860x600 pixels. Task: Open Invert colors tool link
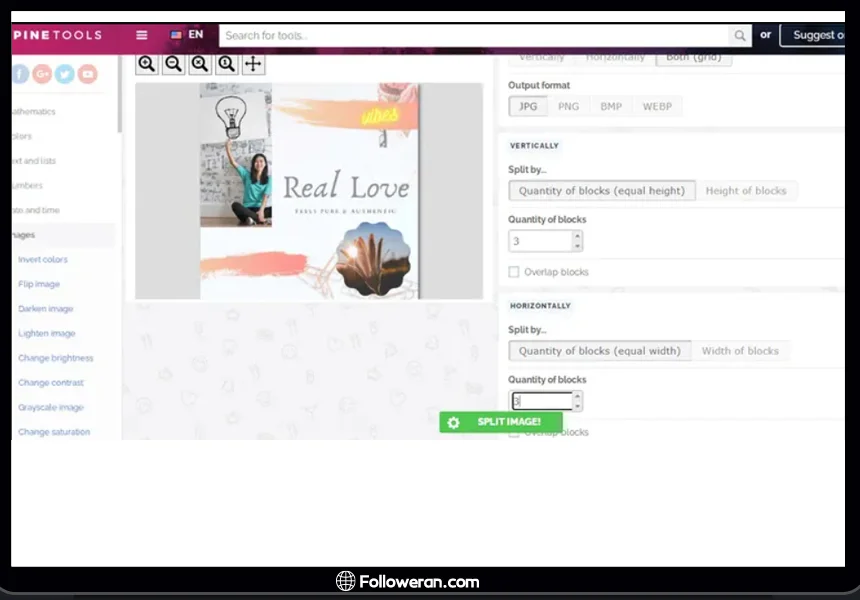coord(43,260)
